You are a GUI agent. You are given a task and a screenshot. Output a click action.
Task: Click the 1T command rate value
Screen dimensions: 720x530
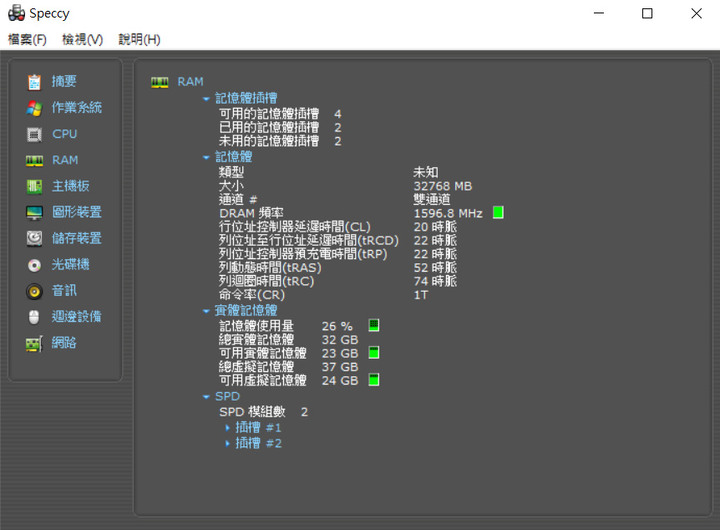[421, 295]
